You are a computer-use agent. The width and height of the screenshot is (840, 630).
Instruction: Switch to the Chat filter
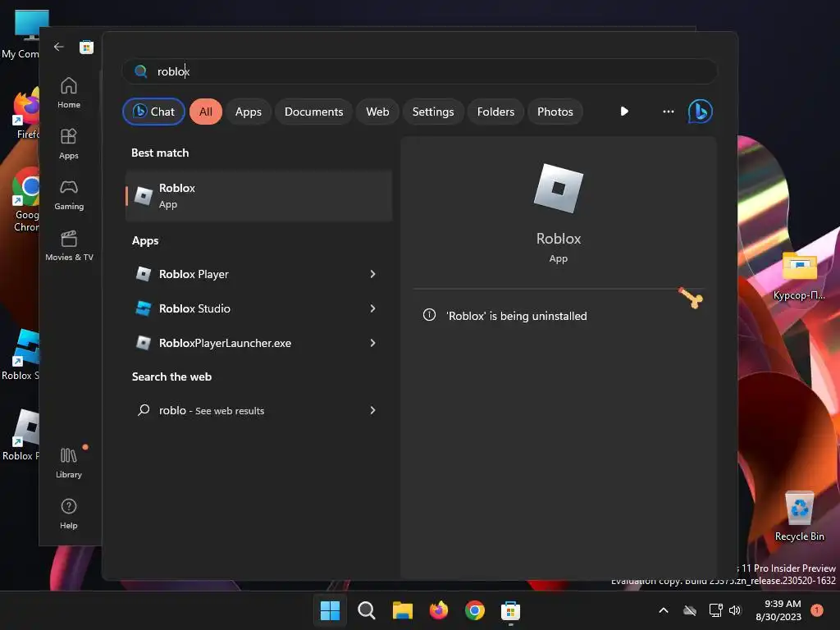(153, 112)
